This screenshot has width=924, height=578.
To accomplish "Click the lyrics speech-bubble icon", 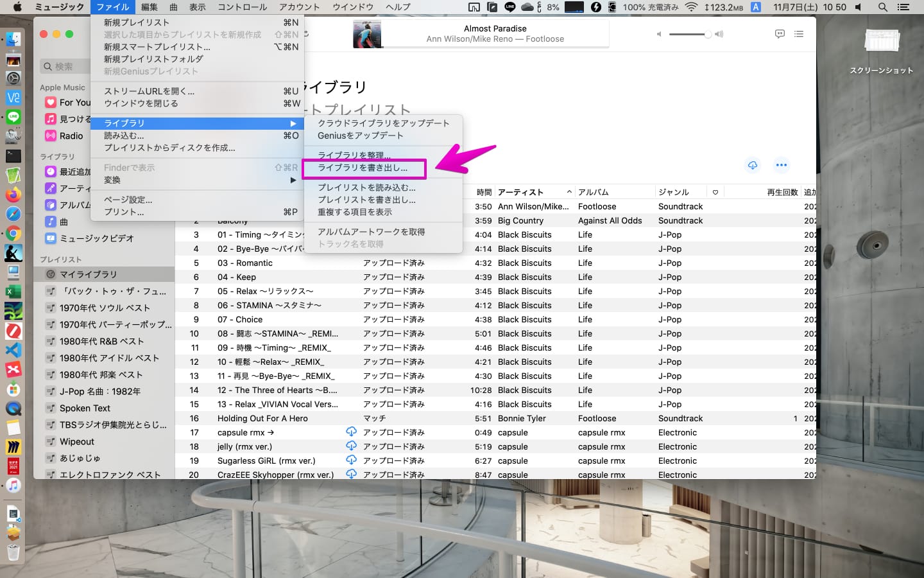I will pos(780,34).
